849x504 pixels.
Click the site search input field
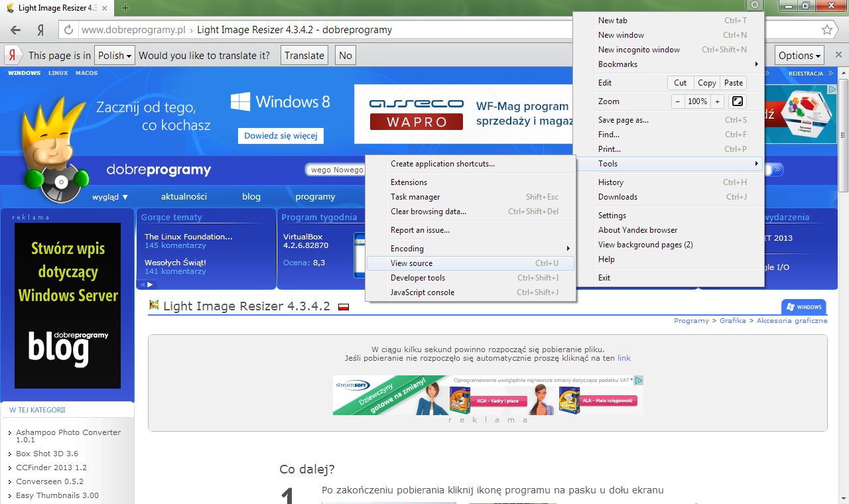coord(336,170)
